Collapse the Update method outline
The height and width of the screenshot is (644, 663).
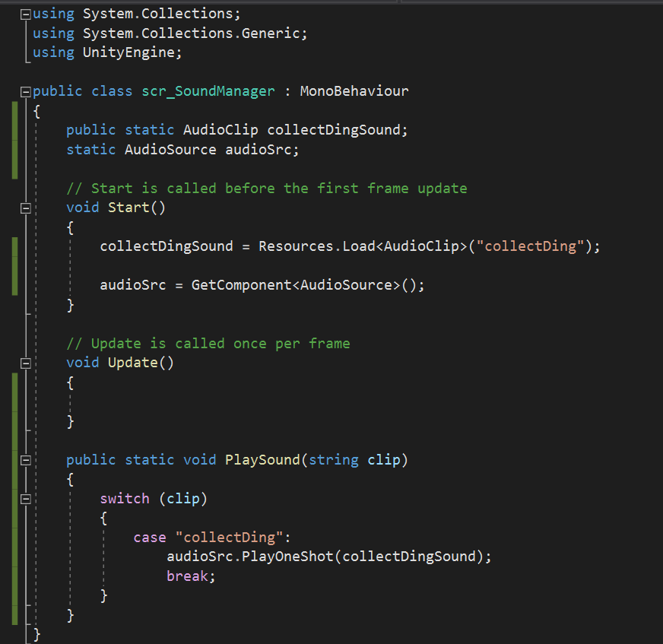click(x=27, y=363)
